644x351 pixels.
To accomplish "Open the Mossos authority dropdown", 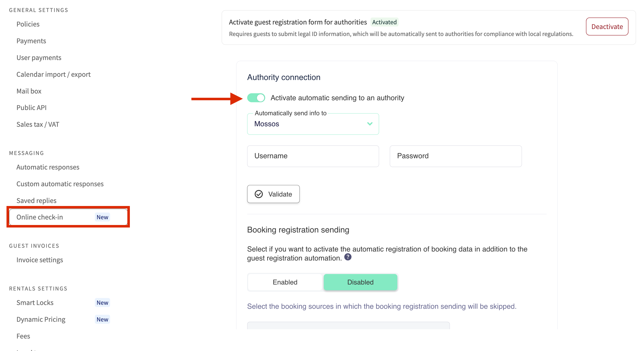I will [x=313, y=124].
